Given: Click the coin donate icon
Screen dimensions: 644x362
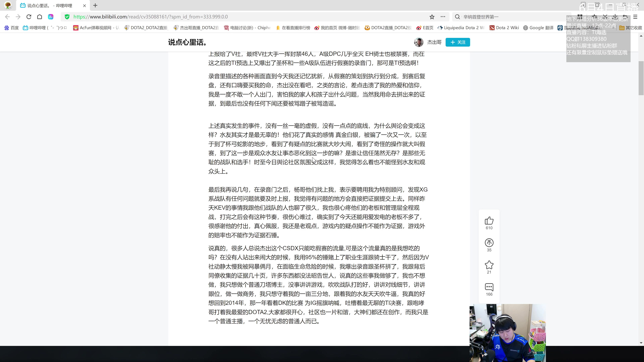Looking at the screenshot, I should [489, 243].
